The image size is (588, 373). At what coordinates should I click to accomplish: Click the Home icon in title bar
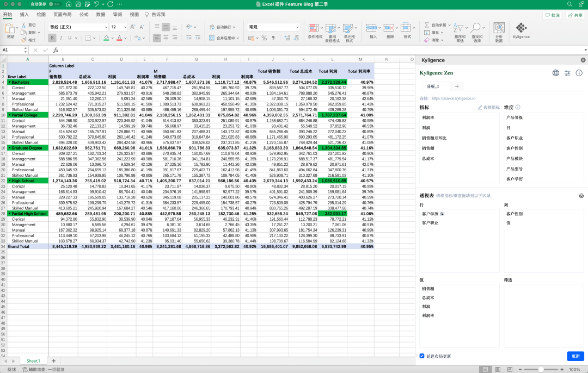point(69,4)
